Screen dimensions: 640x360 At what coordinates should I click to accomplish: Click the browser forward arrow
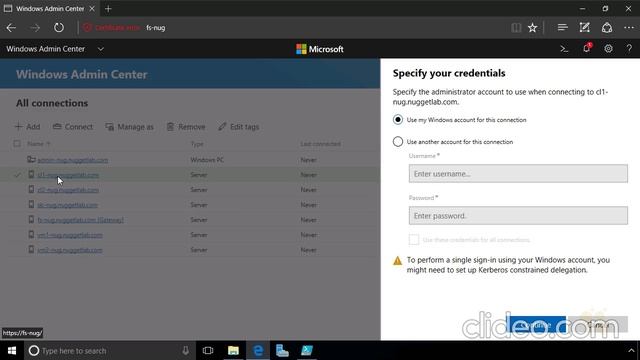point(35,28)
